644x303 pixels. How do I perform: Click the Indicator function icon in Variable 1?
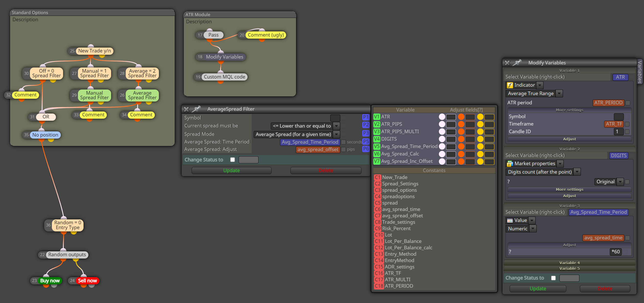[x=510, y=85]
